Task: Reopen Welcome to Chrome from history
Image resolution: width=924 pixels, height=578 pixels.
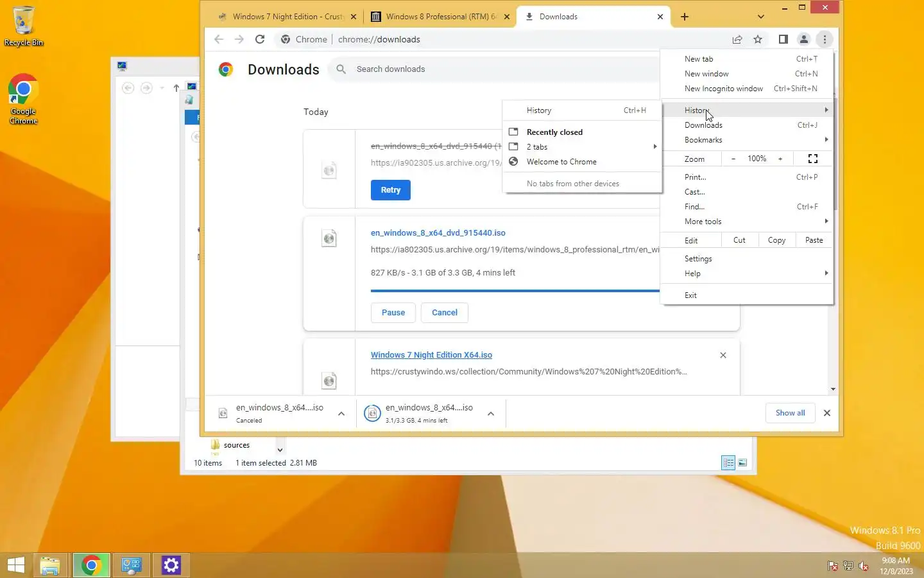Action: point(582,162)
